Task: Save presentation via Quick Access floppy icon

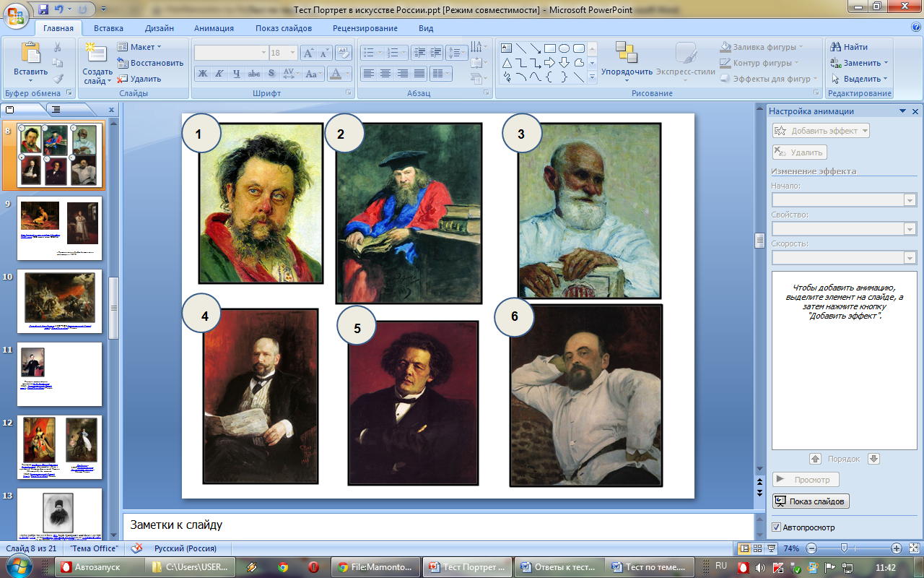Action: coord(43,10)
